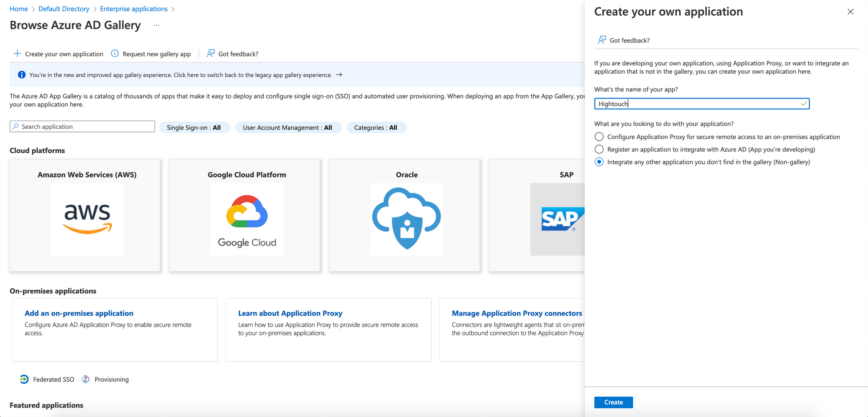Image resolution: width=868 pixels, height=417 pixels.
Task: Select Register an application to integrate radio option
Action: tap(599, 149)
